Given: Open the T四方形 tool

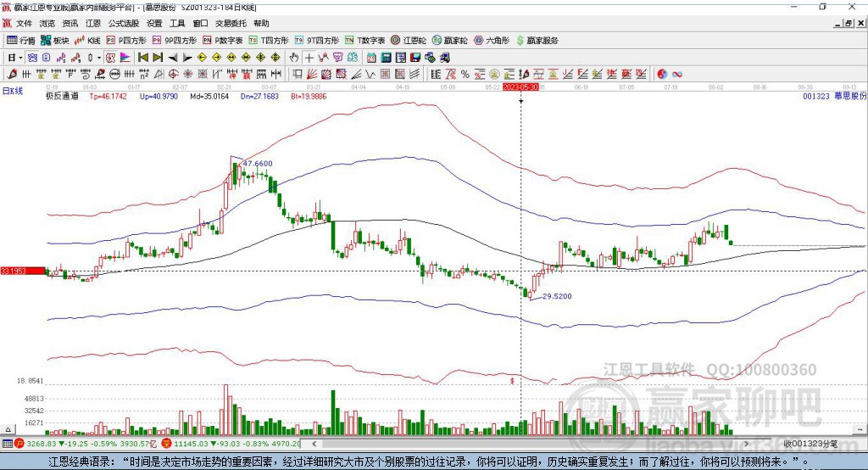Looking at the screenshot, I should click(x=269, y=40).
